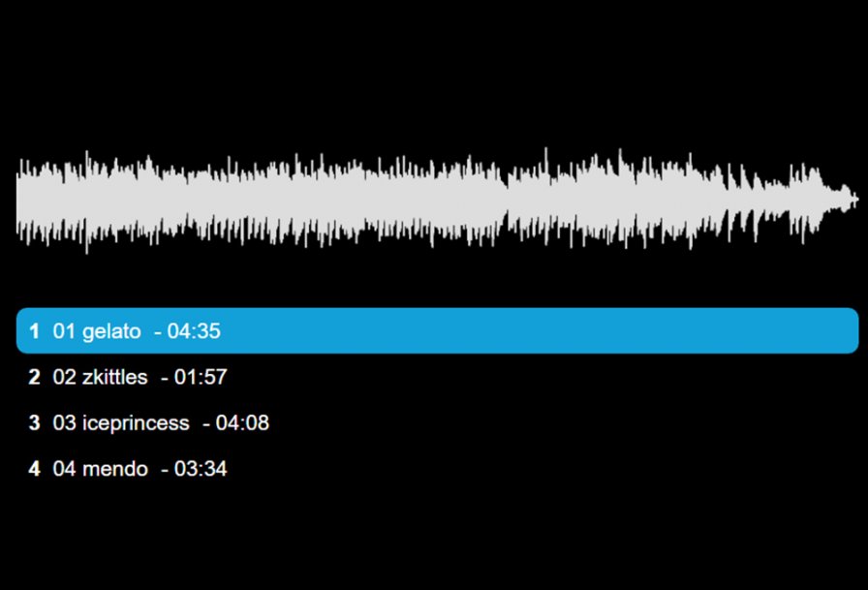The width and height of the screenshot is (868, 590).
Task: Click the bold track number 1
Action: pyautogui.click(x=34, y=331)
